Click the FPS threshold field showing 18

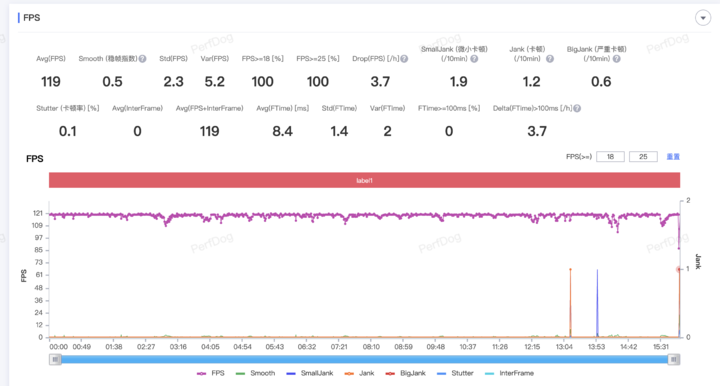[610, 157]
